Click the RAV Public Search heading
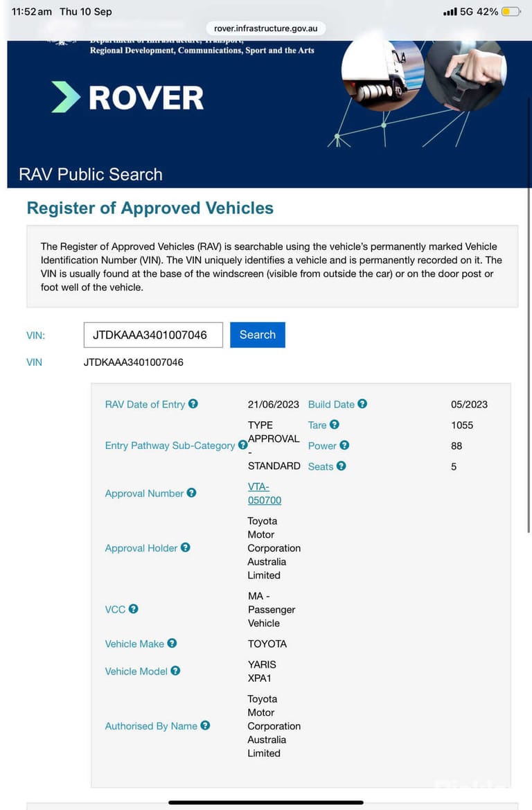The image size is (532, 810). [91, 175]
